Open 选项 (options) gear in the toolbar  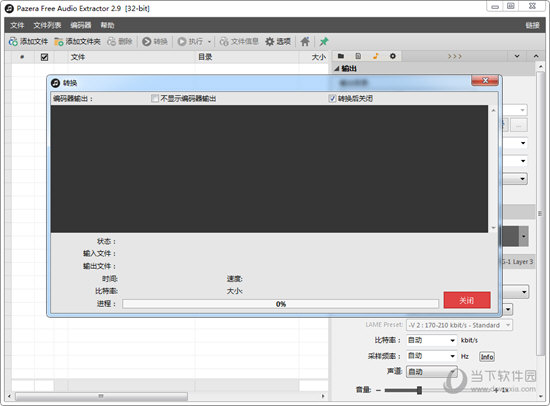click(x=278, y=41)
